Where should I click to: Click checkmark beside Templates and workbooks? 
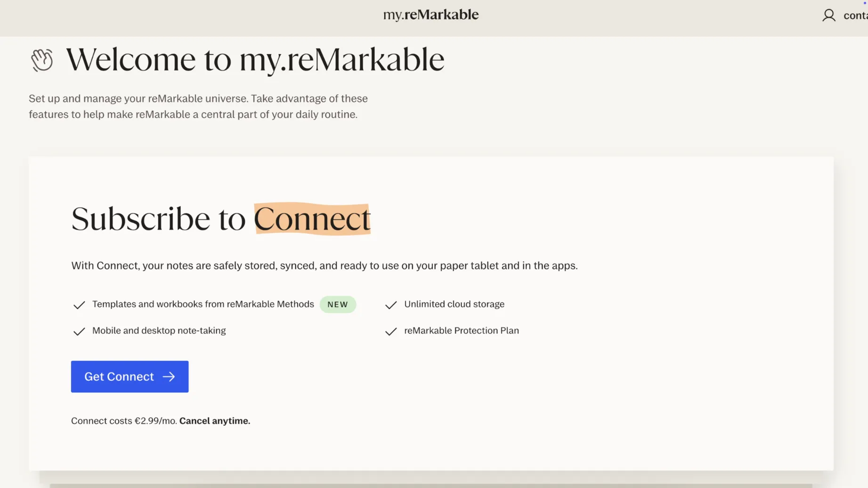[x=79, y=305]
